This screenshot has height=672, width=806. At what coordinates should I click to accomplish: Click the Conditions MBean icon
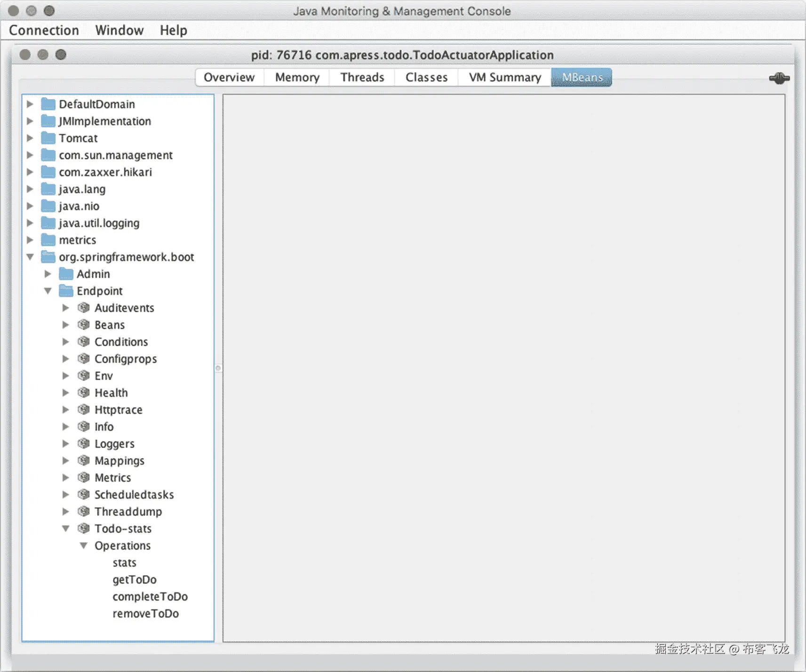click(84, 342)
